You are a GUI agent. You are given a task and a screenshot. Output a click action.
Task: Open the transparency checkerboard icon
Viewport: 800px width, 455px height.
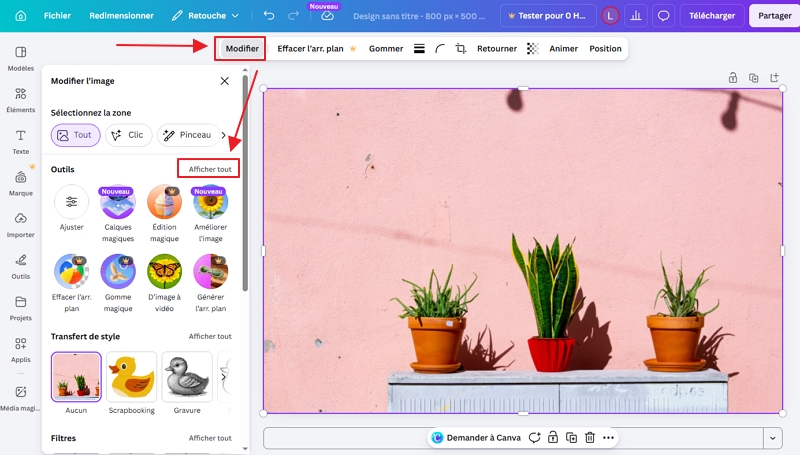pos(533,48)
